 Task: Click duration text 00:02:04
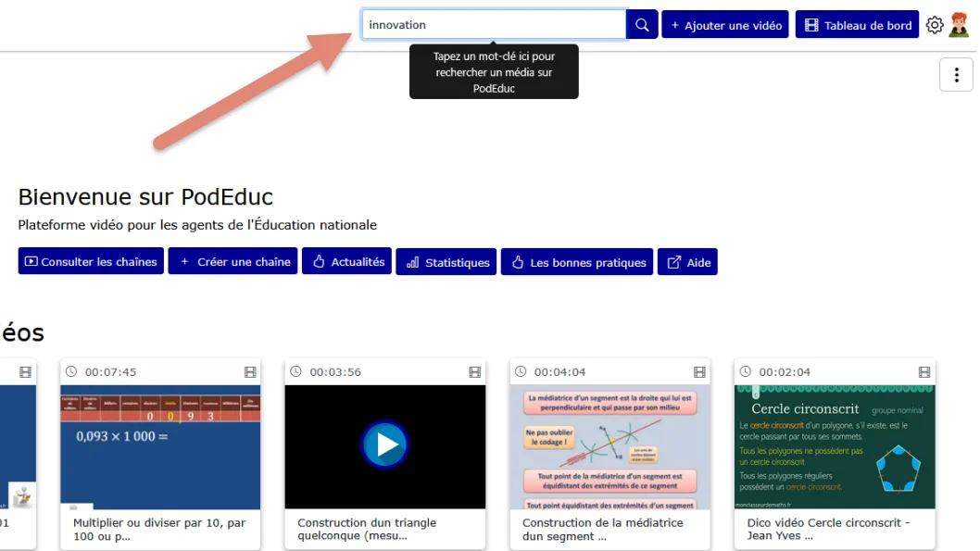pos(785,371)
